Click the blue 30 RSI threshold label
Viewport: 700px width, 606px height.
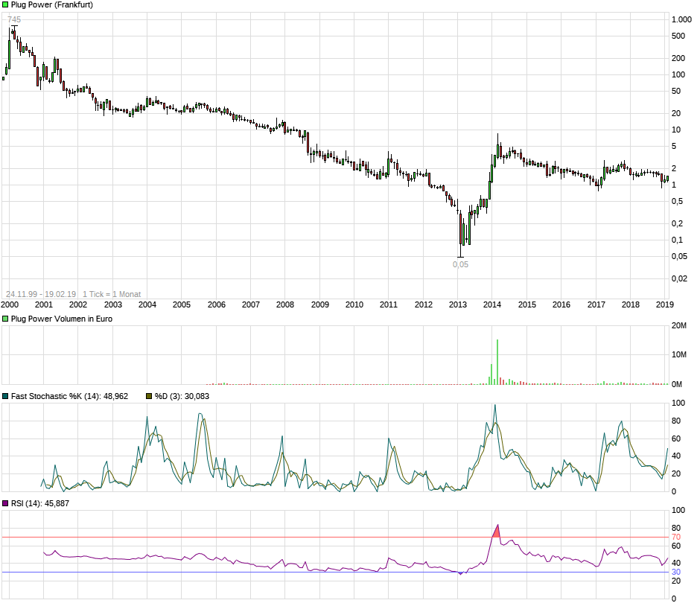pos(676,572)
